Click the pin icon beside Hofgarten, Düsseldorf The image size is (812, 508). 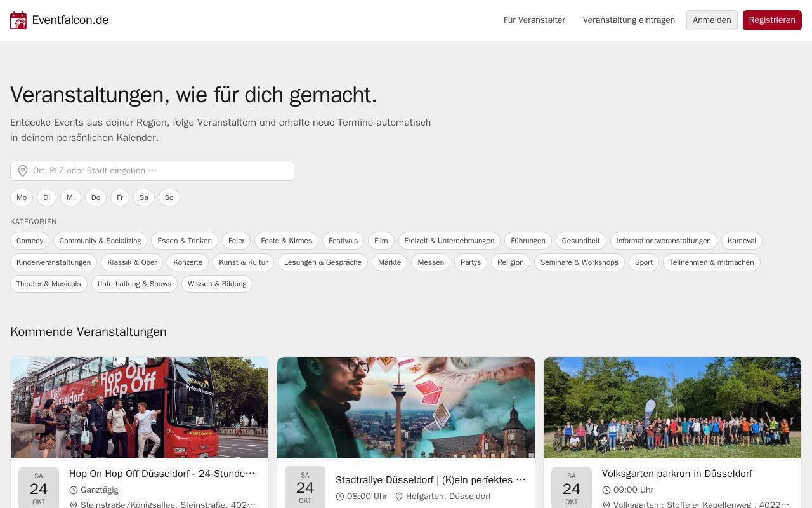click(x=399, y=497)
